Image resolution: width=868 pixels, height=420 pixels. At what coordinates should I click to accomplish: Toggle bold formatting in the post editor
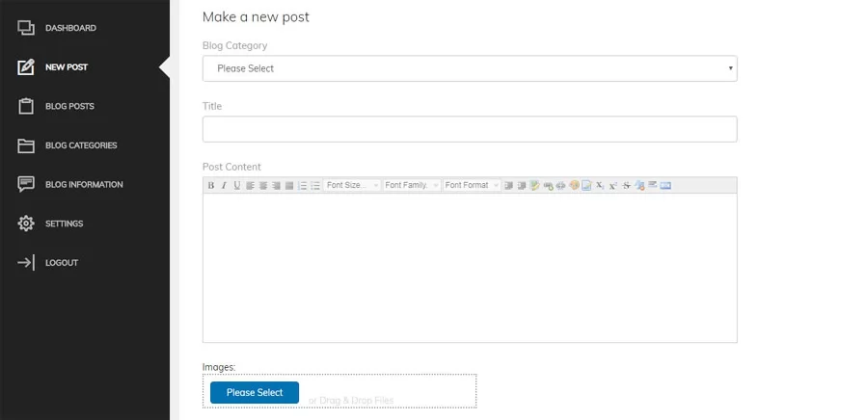coord(211,185)
